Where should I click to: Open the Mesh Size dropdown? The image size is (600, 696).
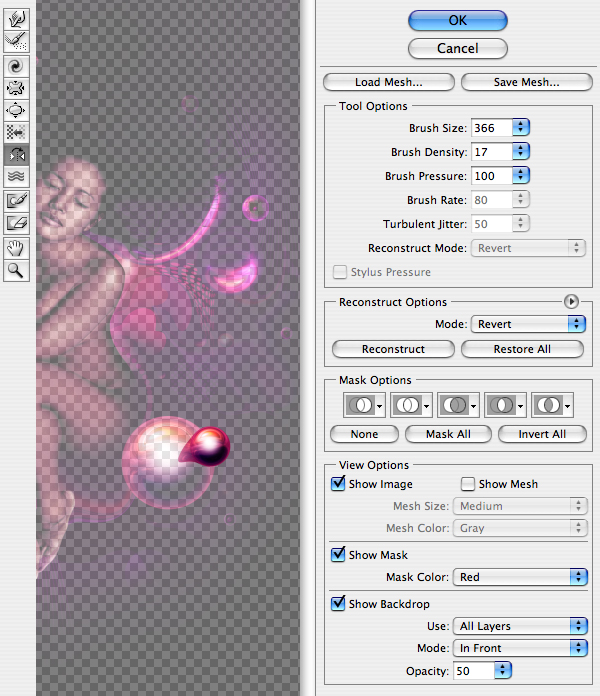520,506
